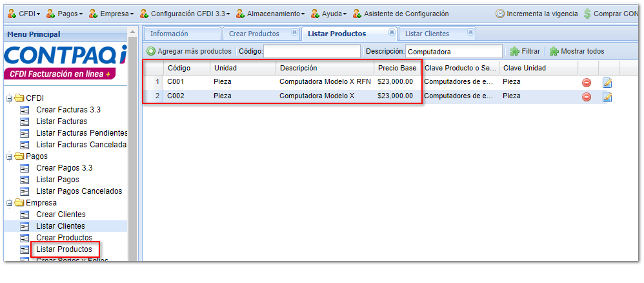This screenshot has width=644, height=283.
Task: Click Incrementa la vigencia link
Action: [x=536, y=14]
